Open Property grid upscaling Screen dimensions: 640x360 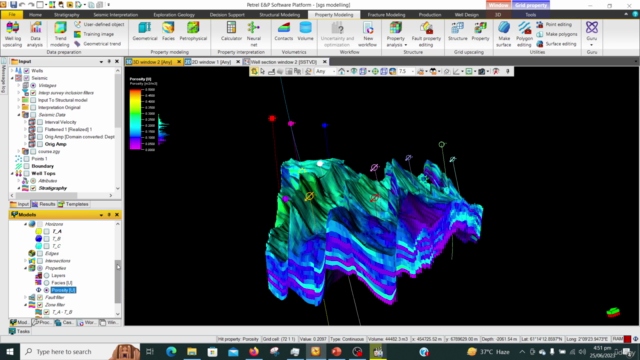click(x=480, y=31)
